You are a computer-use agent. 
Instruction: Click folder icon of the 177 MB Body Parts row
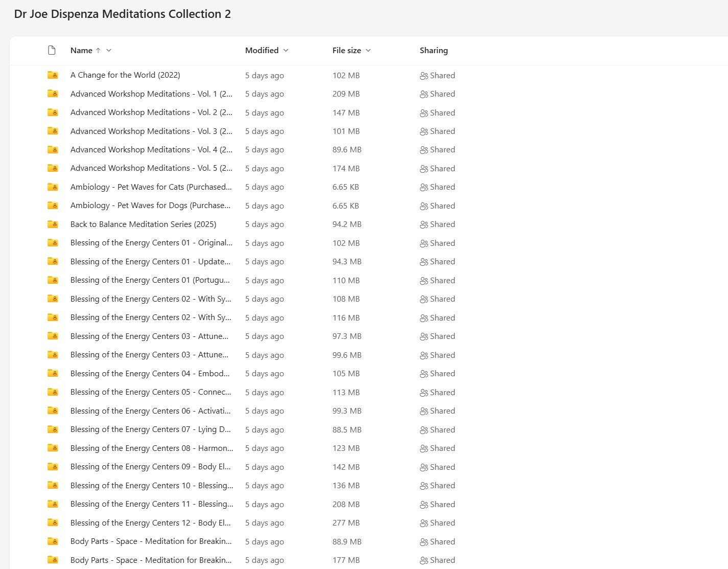[x=53, y=560]
